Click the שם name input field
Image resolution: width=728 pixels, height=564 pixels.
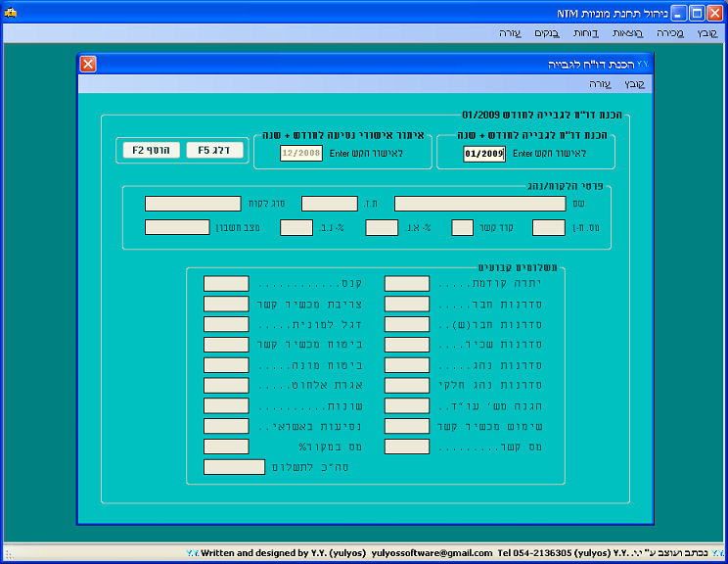click(x=480, y=204)
